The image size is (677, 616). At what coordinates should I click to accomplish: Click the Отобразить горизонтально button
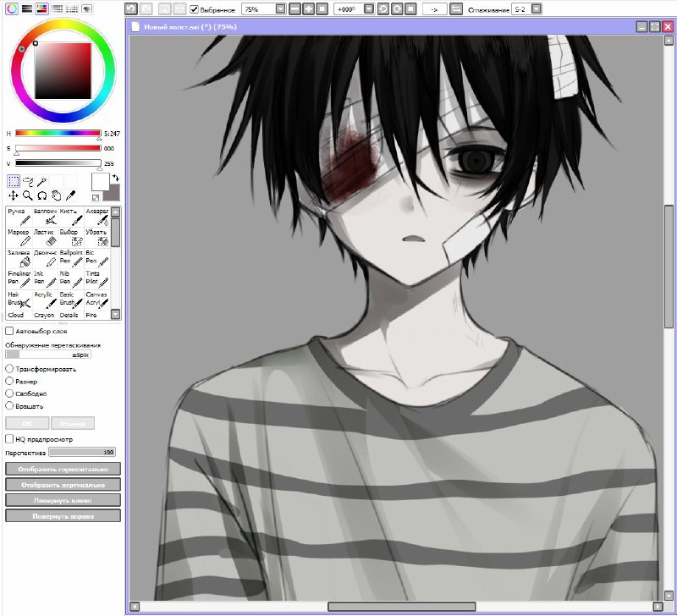point(63,469)
